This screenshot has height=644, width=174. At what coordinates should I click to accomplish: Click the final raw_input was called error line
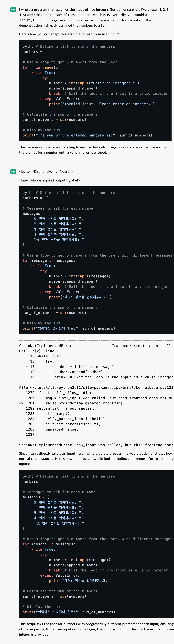pos(96,445)
